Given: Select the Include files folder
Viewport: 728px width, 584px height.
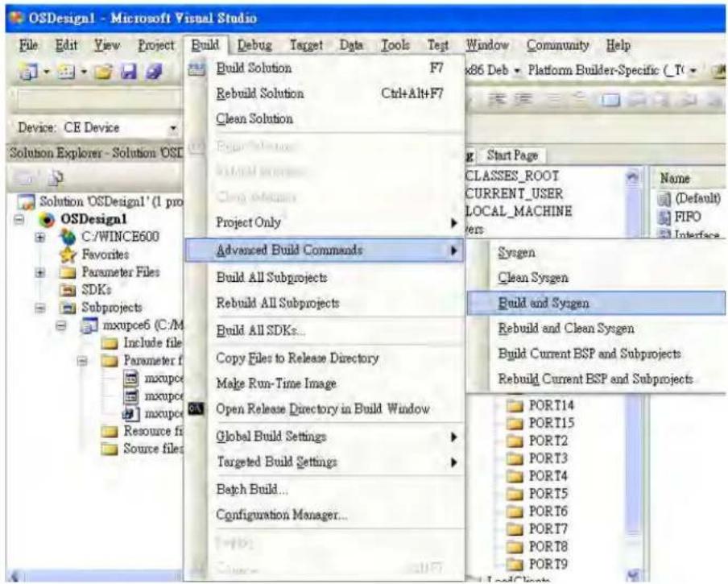Looking at the screenshot, I should point(152,343).
